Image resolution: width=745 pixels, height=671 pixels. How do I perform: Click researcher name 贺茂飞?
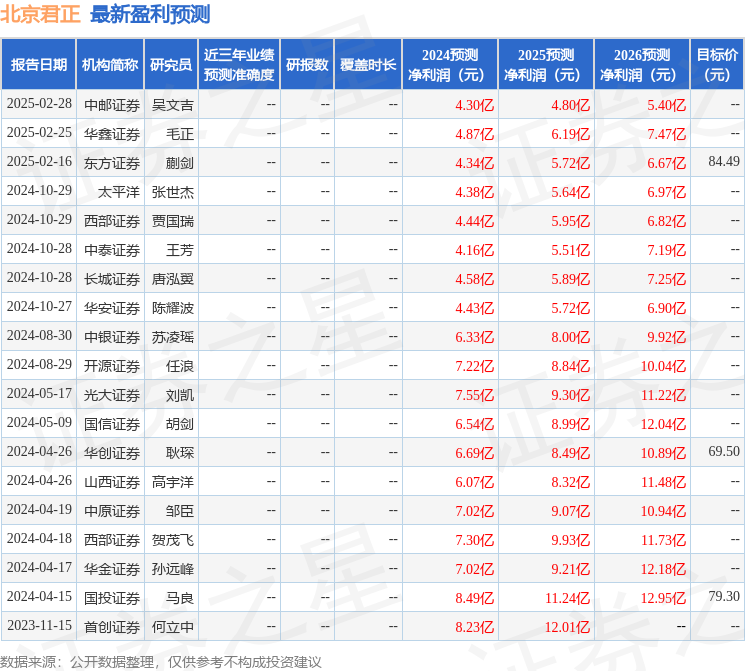click(x=173, y=540)
